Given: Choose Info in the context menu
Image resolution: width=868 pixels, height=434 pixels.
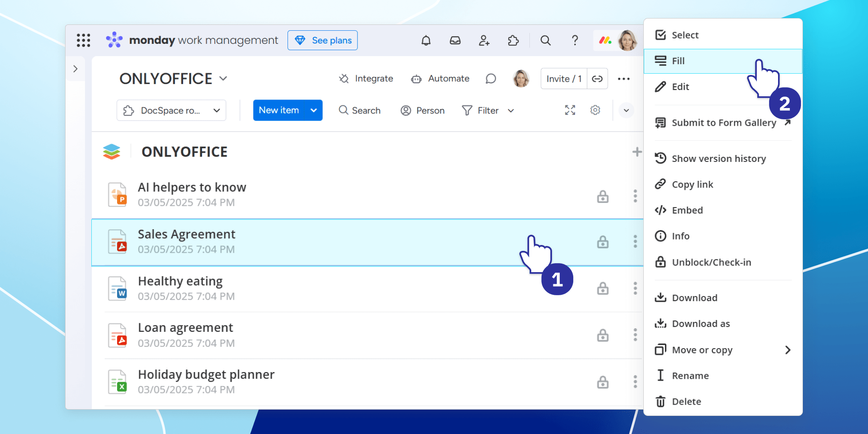Looking at the screenshot, I should click(723, 236).
